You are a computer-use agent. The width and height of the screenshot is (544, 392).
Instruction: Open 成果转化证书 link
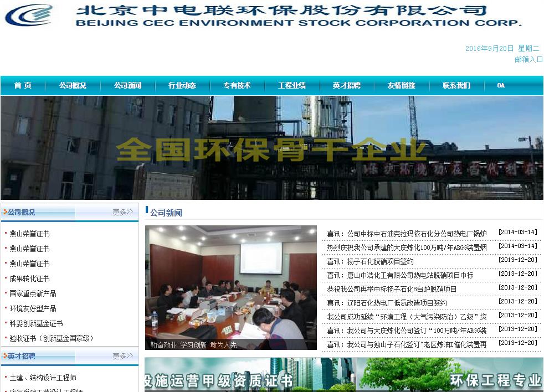click(29, 278)
